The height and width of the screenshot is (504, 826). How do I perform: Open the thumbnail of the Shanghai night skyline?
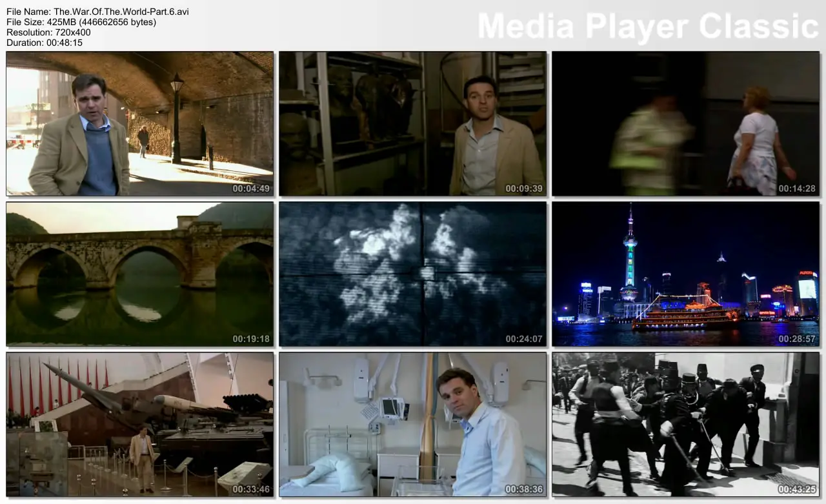coord(686,274)
